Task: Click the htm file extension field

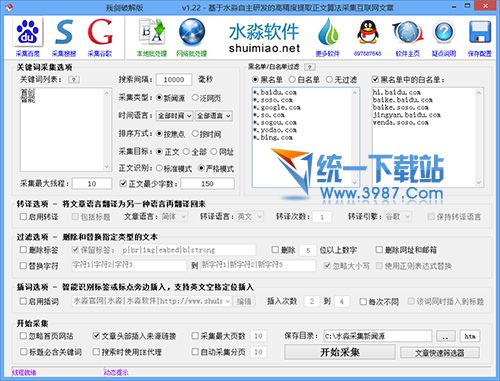Action: click(x=470, y=336)
